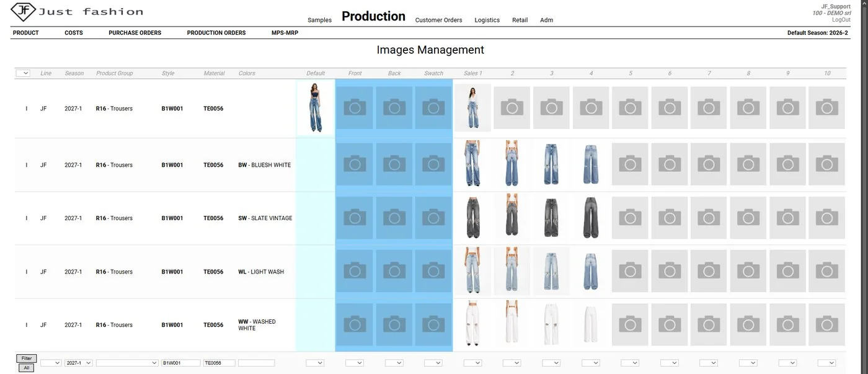This screenshot has width=868, height=374.
Task: Switch to the Adm module
Action: 546,20
